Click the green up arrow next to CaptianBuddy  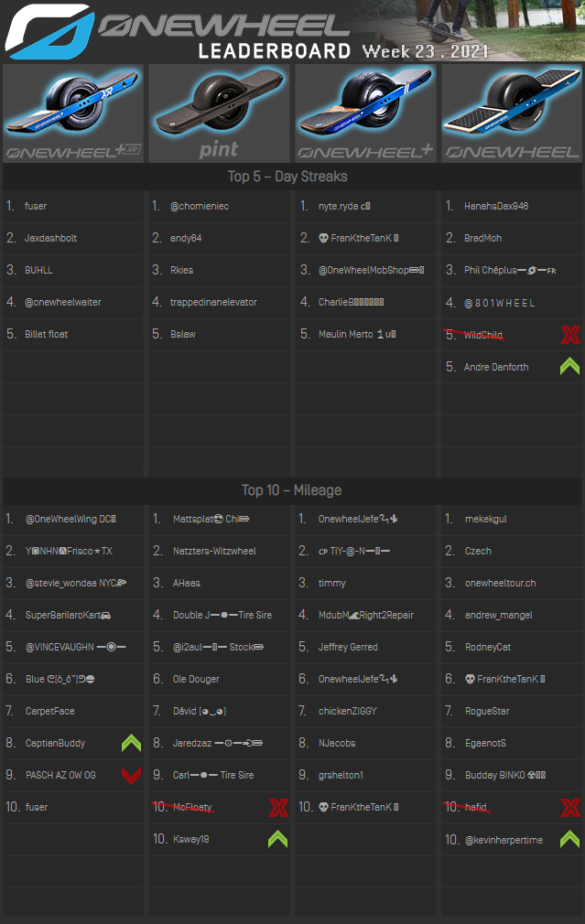click(131, 743)
